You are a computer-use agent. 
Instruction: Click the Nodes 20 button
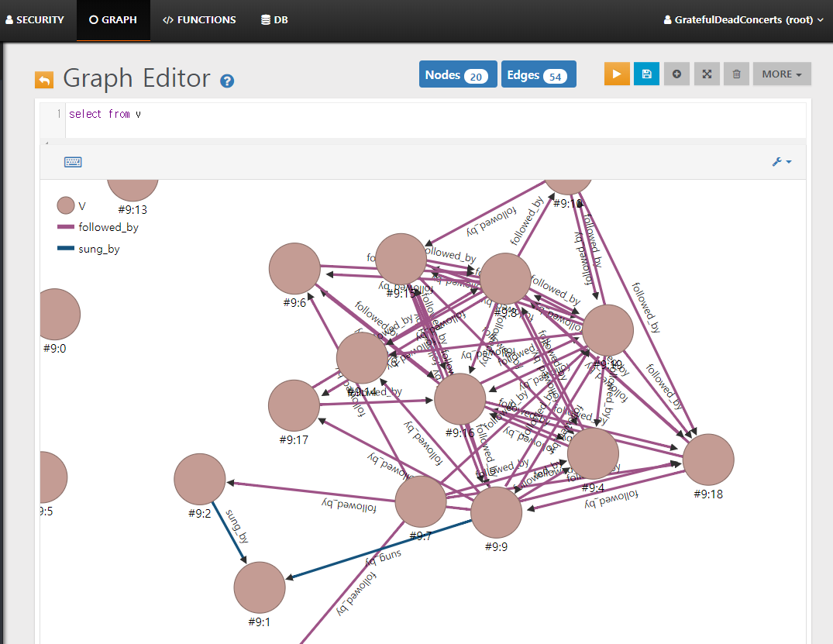[x=458, y=74]
